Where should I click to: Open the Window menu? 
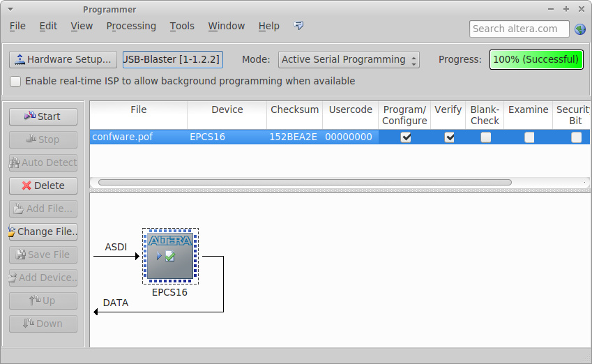tap(226, 26)
